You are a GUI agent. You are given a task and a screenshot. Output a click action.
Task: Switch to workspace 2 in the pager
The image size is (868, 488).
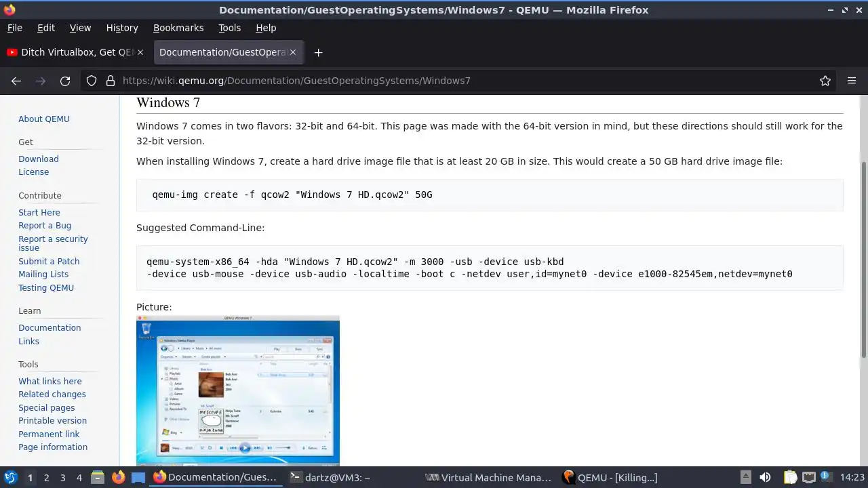coord(46,477)
